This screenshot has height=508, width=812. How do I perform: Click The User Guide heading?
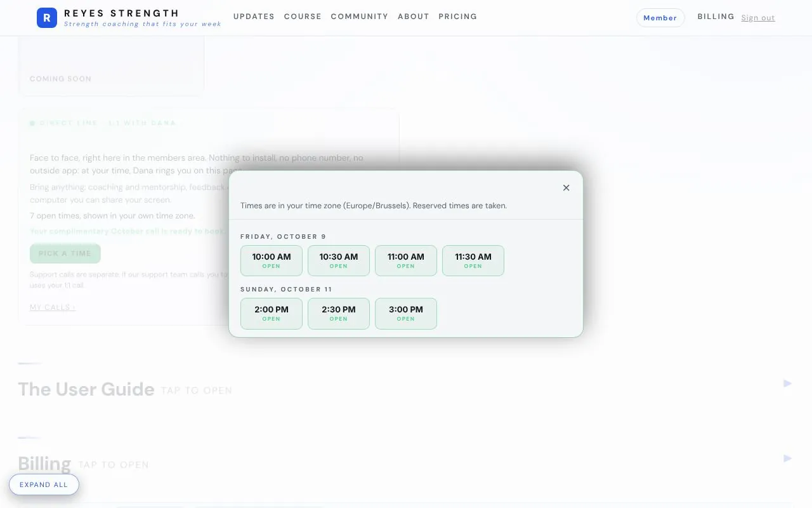(86, 389)
